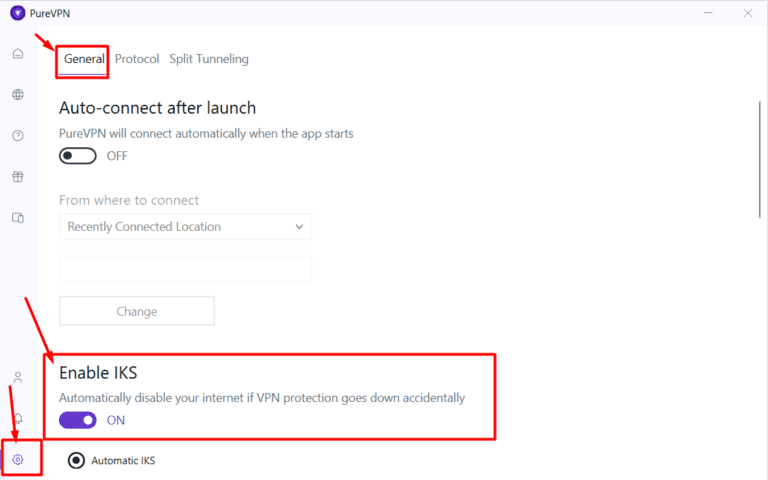The height and width of the screenshot is (480, 768).
Task: Open the user profile icon
Action: tap(18, 378)
